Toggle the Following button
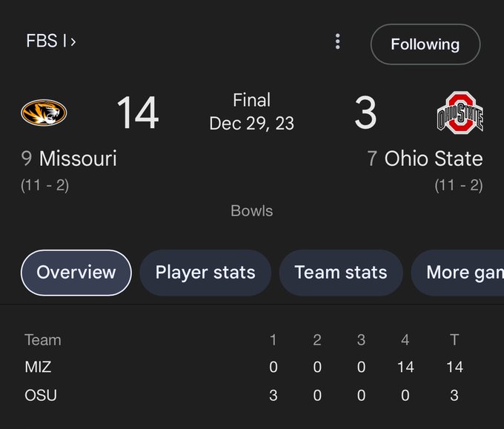The height and width of the screenshot is (429, 504). coord(425,44)
